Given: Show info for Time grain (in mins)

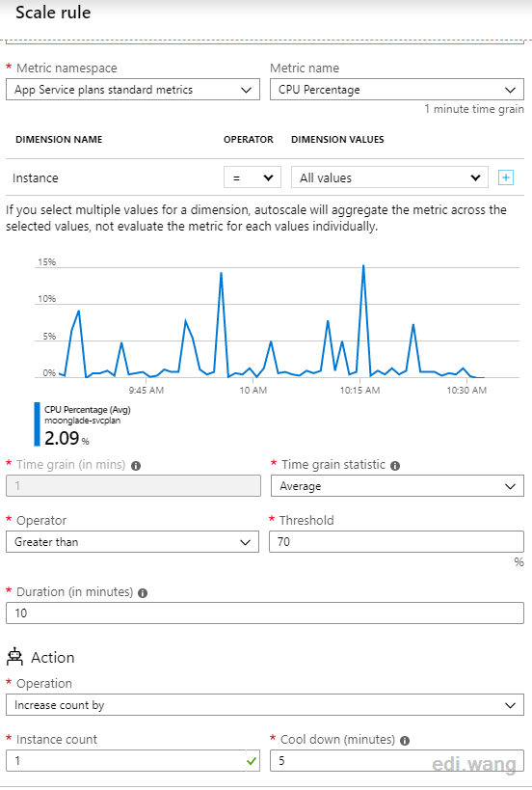Looking at the screenshot, I should 136,466.
